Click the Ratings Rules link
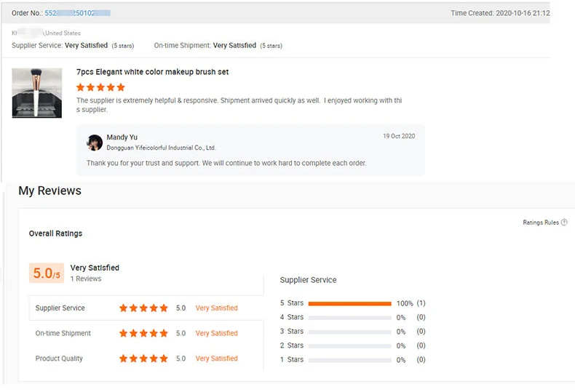575x392 pixels. pyautogui.click(x=541, y=223)
